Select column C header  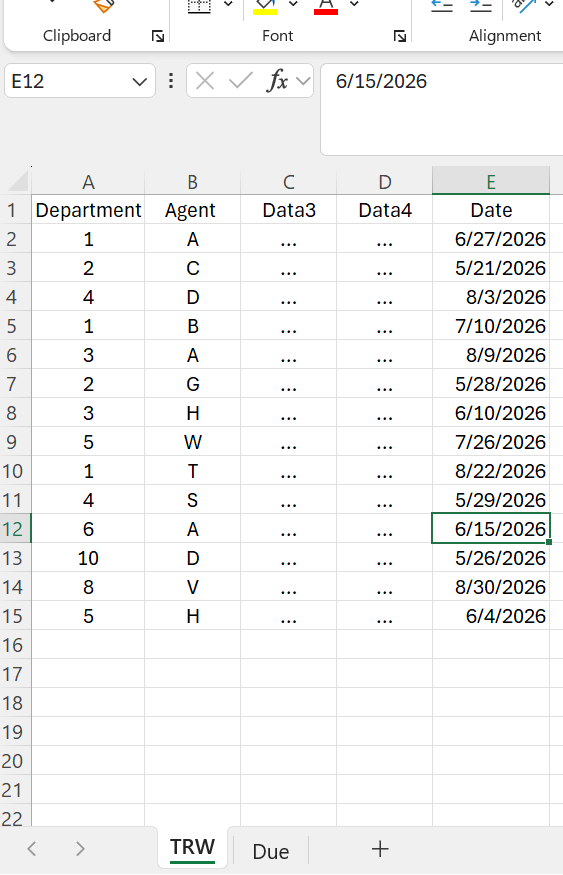tap(288, 182)
